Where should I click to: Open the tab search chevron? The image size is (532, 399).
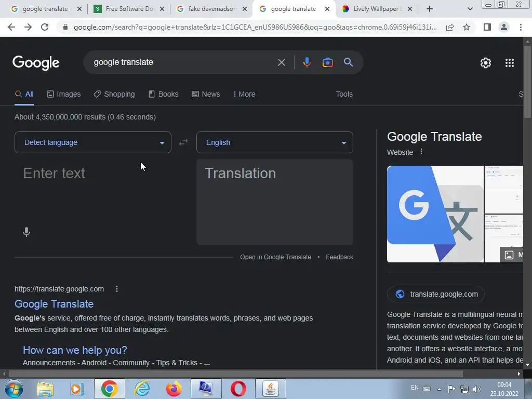tap(470, 9)
